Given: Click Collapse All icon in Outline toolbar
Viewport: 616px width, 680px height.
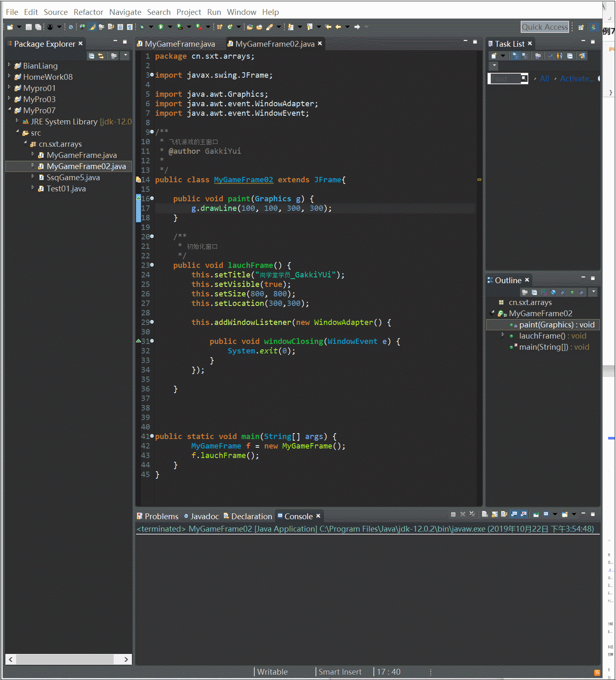Looking at the screenshot, I should click(x=534, y=292).
